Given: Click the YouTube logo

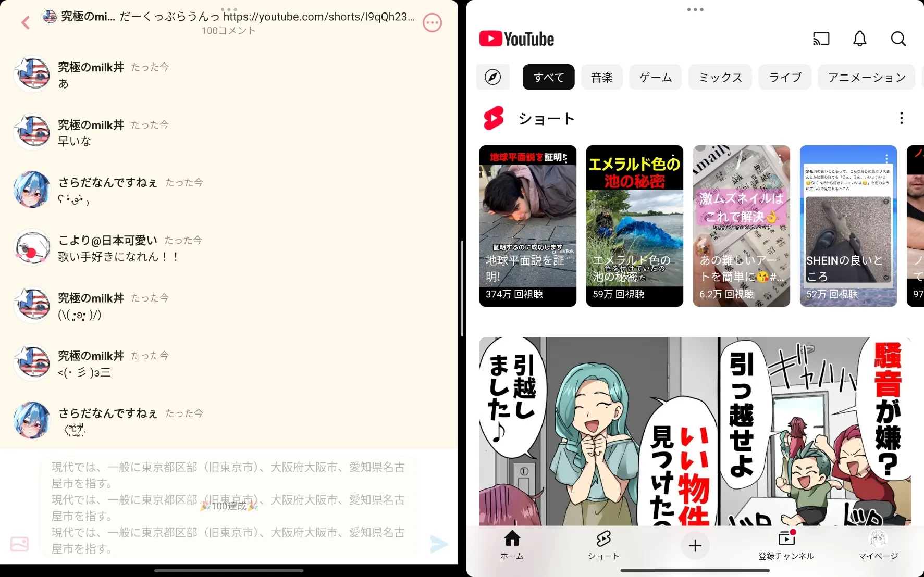Looking at the screenshot, I should click(x=516, y=39).
